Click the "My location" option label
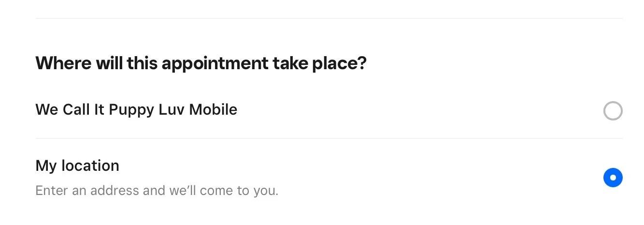 pyautogui.click(x=77, y=166)
